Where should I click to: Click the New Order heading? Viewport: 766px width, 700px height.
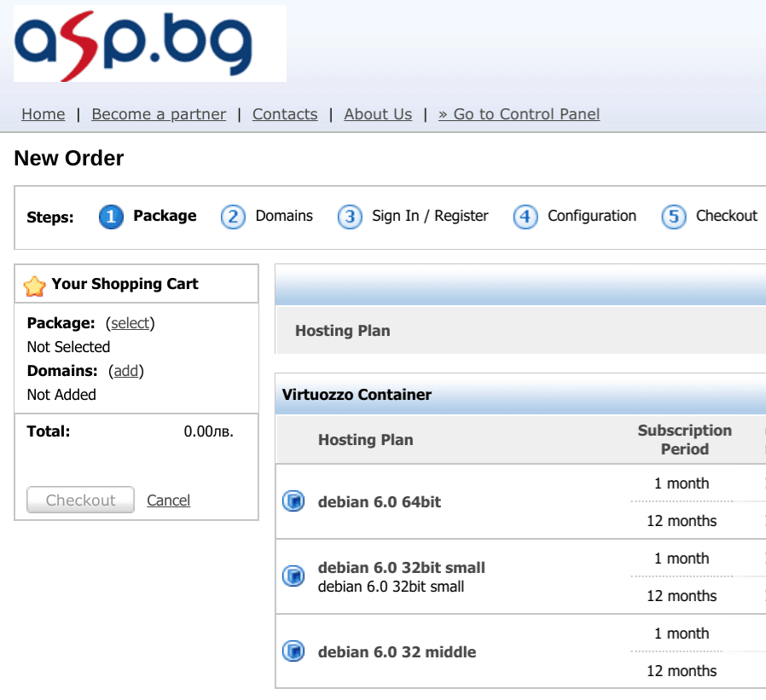[x=69, y=158]
